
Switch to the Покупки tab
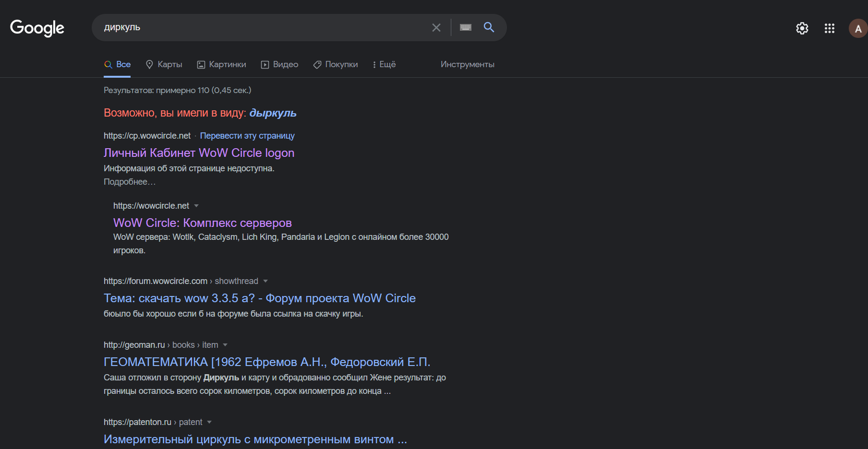(336, 64)
